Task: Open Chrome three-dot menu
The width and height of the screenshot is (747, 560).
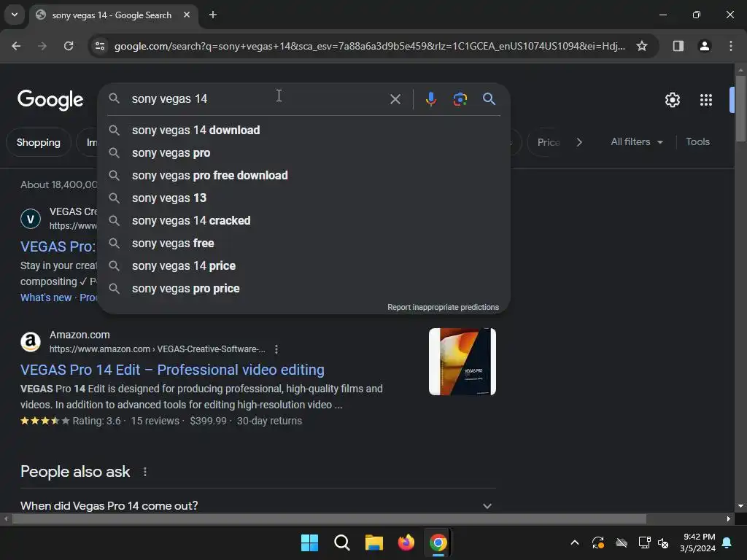Action: pyautogui.click(x=731, y=46)
